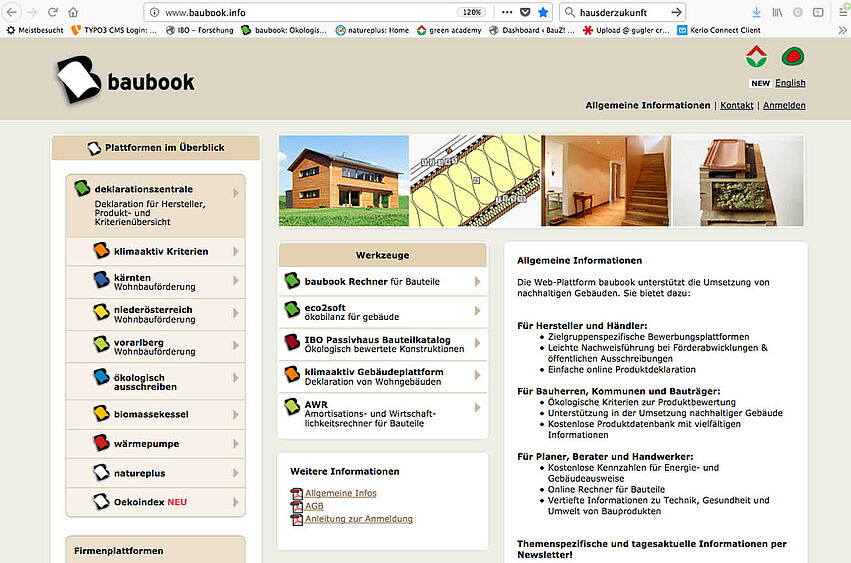Click the PDF icon next to AGB
Viewport: 851px width, 563px height.
point(295,506)
